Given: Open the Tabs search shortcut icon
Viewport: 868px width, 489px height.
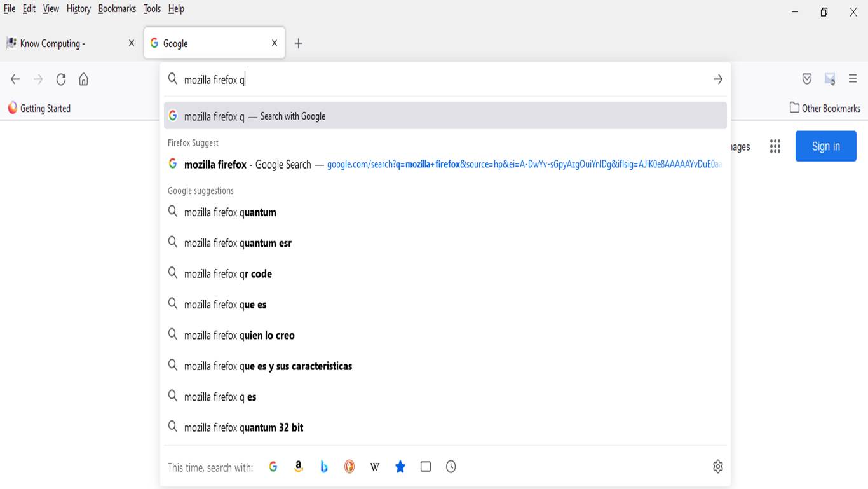Looking at the screenshot, I should pos(425,467).
